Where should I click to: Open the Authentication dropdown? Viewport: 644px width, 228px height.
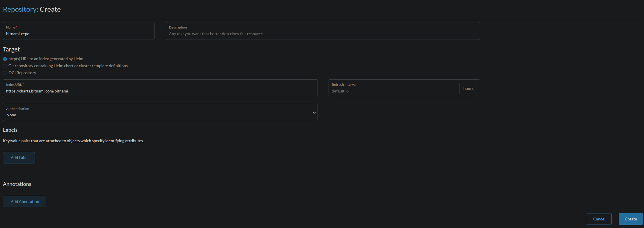pos(159,112)
